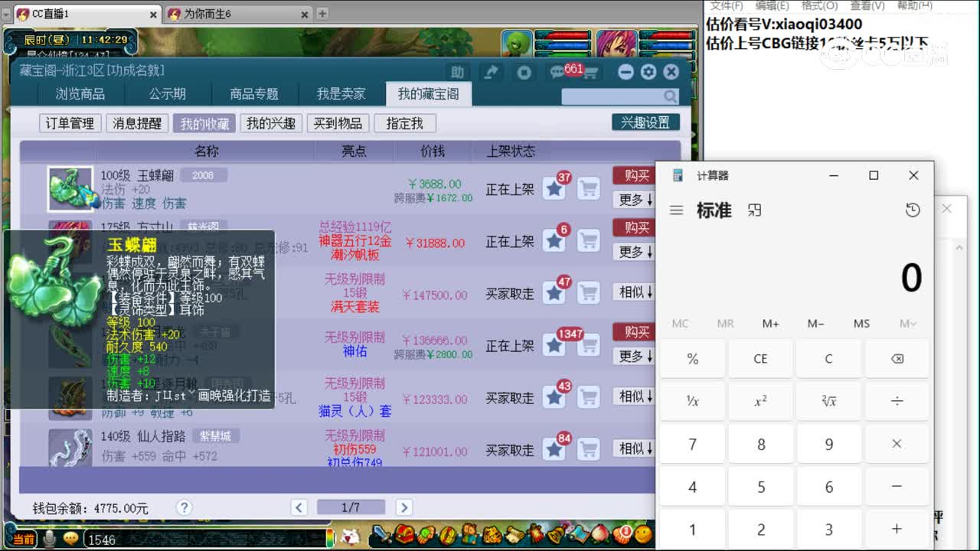Toggle favorite star on 玉蝶翩 row

[554, 188]
